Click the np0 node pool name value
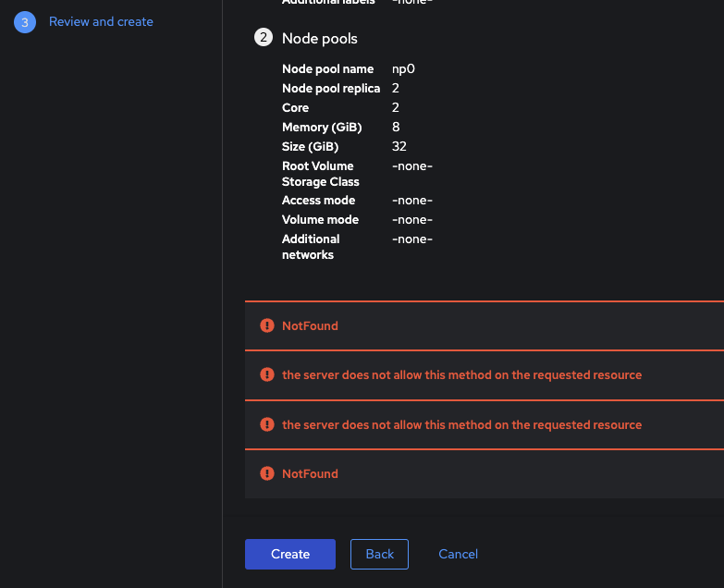The image size is (724, 588). click(401, 68)
